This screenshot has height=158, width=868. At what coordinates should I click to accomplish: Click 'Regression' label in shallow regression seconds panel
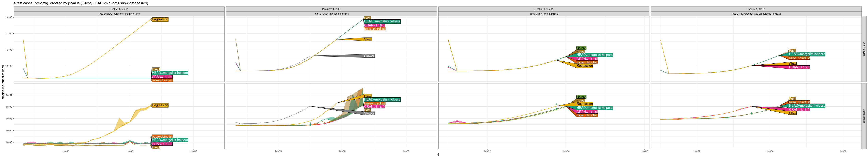pyautogui.click(x=160, y=105)
